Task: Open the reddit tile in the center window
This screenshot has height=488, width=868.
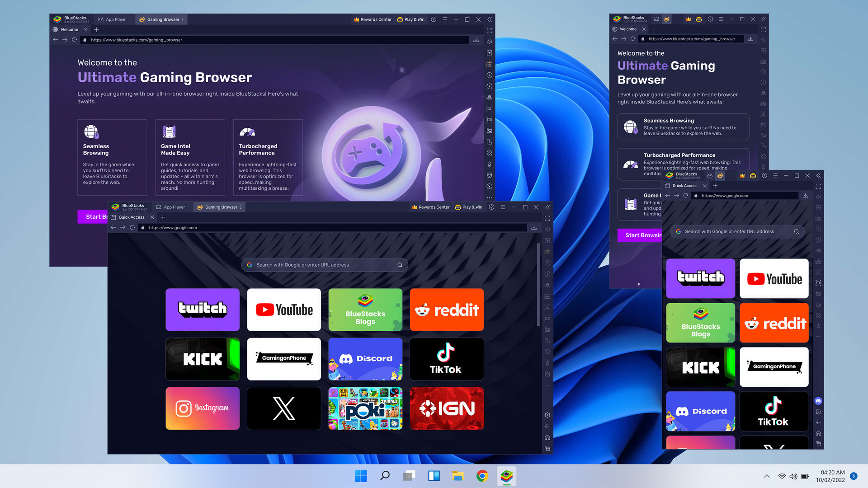Action: pos(447,310)
